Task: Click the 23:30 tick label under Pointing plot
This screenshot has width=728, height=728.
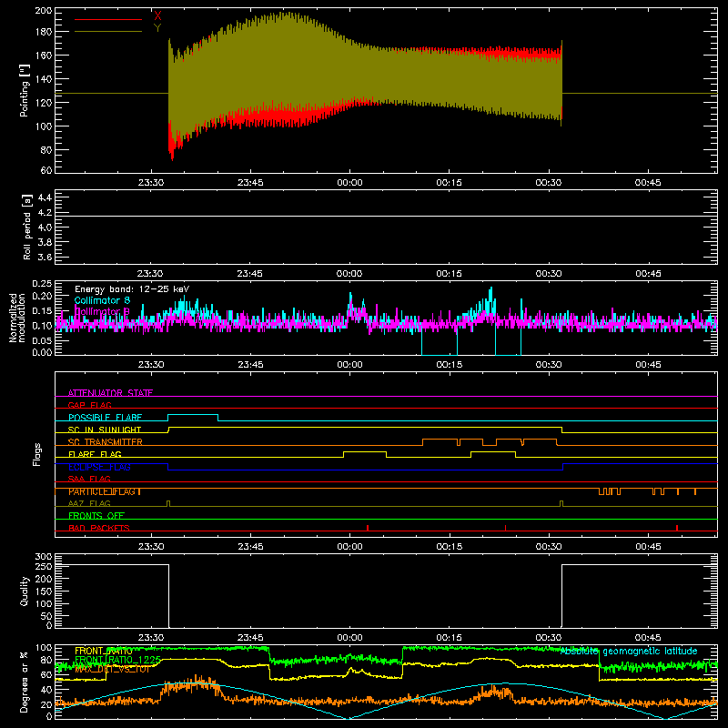Action: 151,183
